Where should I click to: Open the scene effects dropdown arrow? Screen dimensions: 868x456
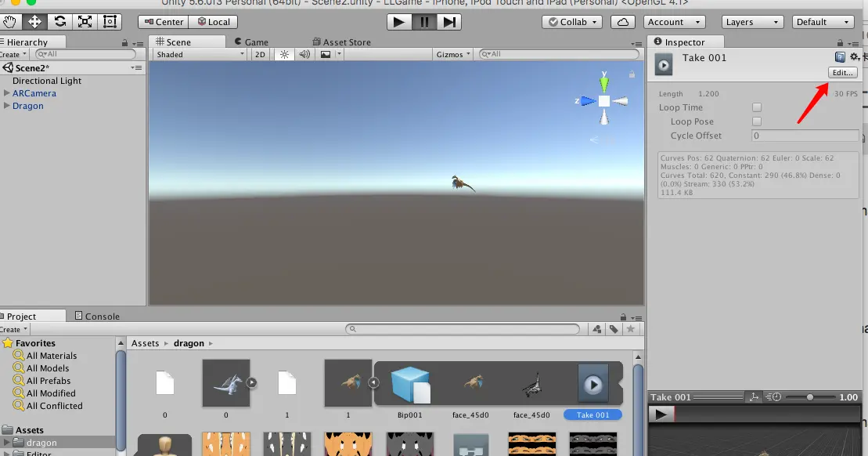click(339, 54)
